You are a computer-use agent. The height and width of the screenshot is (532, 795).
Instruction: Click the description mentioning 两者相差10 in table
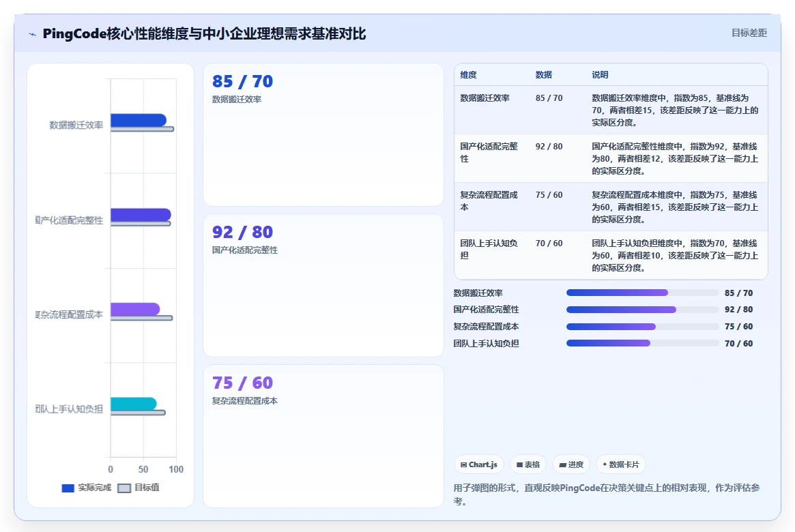(675, 255)
